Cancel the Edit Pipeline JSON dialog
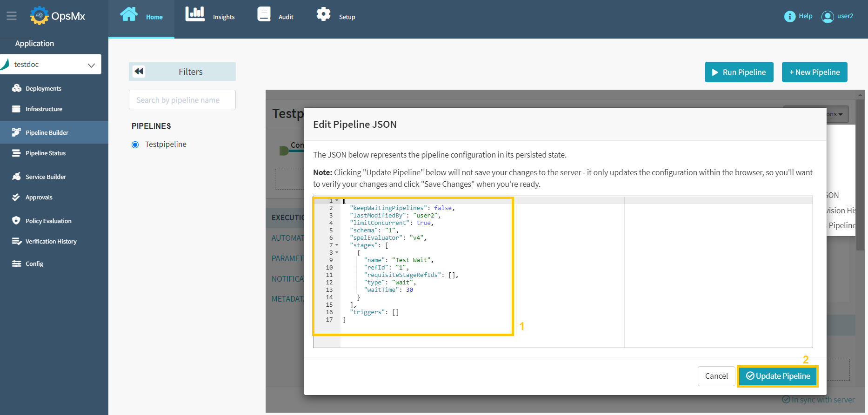The width and height of the screenshot is (868, 415). click(x=716, y=376)
